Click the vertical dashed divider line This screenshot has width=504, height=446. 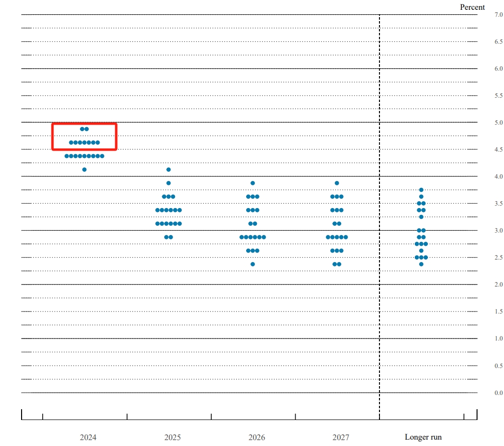[x=379, y=294]
